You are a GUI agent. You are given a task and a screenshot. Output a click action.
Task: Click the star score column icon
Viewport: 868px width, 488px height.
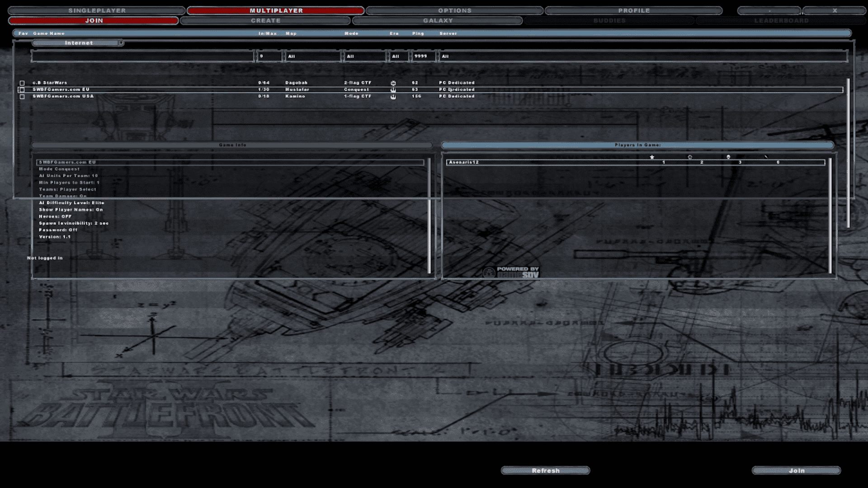click(x=652, y=157)
